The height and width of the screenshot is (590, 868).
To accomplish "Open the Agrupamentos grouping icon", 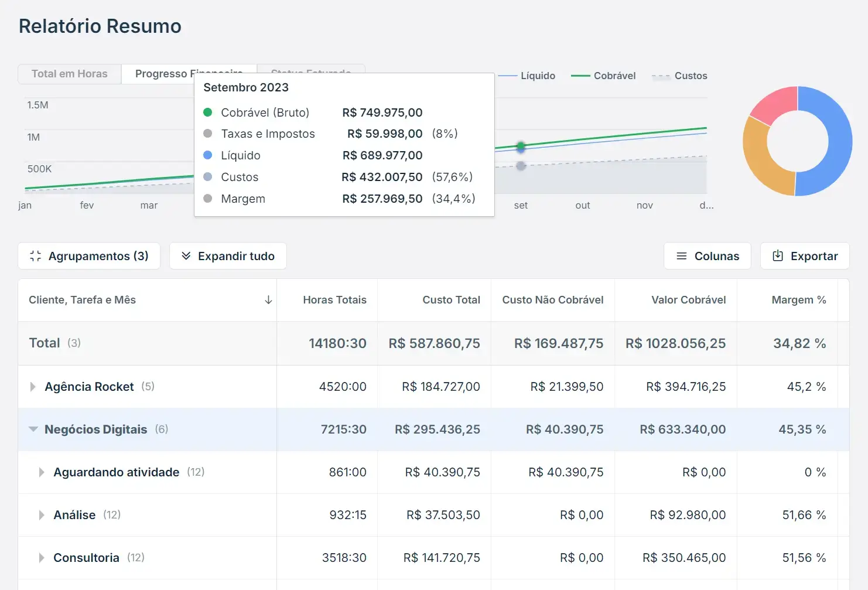I will [x=35, y=255].
